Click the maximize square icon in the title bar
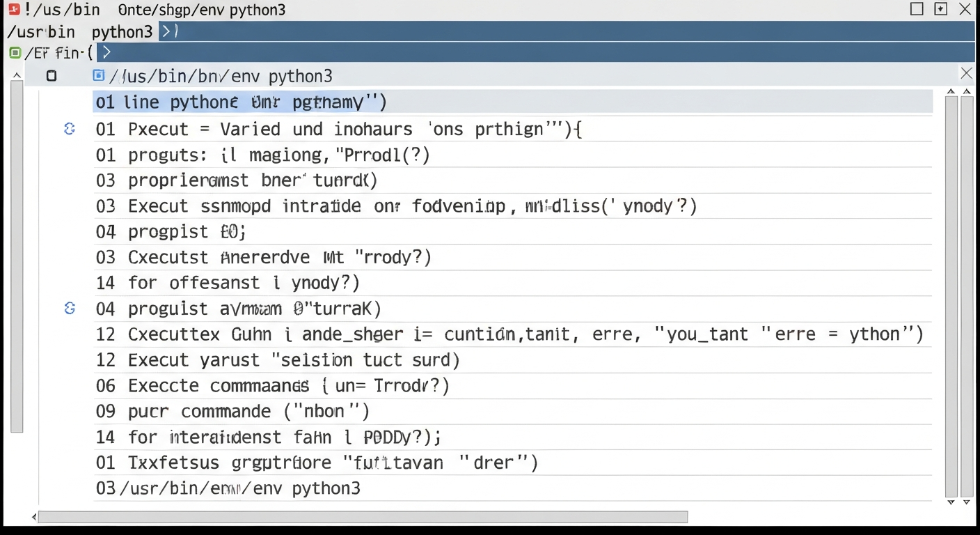980x535 pixels. pos(917,9)
